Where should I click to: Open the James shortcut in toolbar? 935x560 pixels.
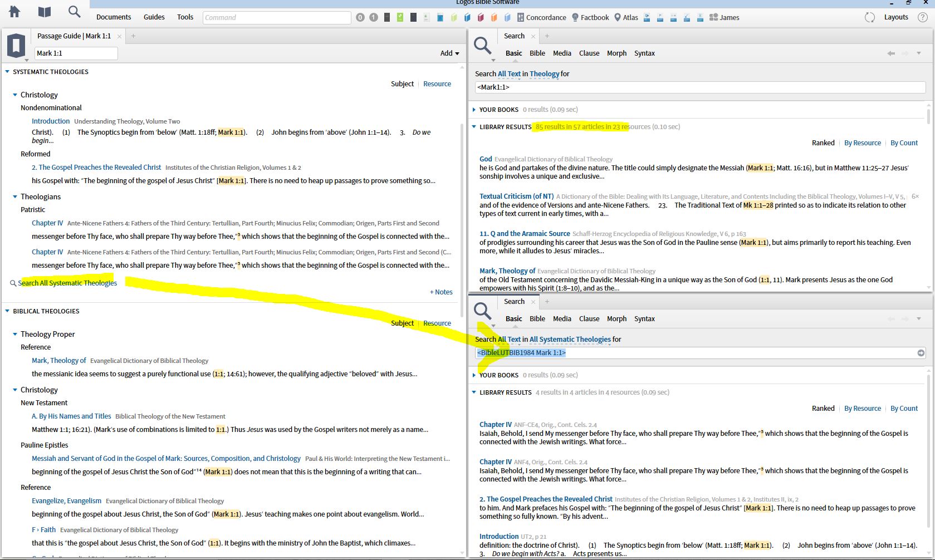(724, 17)
